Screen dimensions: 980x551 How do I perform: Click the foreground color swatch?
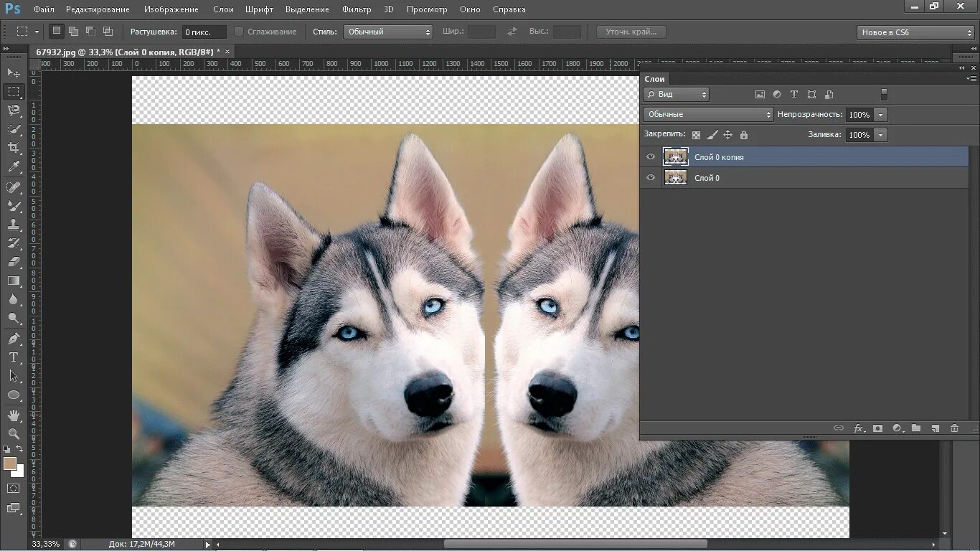click(x=10, y=463)
